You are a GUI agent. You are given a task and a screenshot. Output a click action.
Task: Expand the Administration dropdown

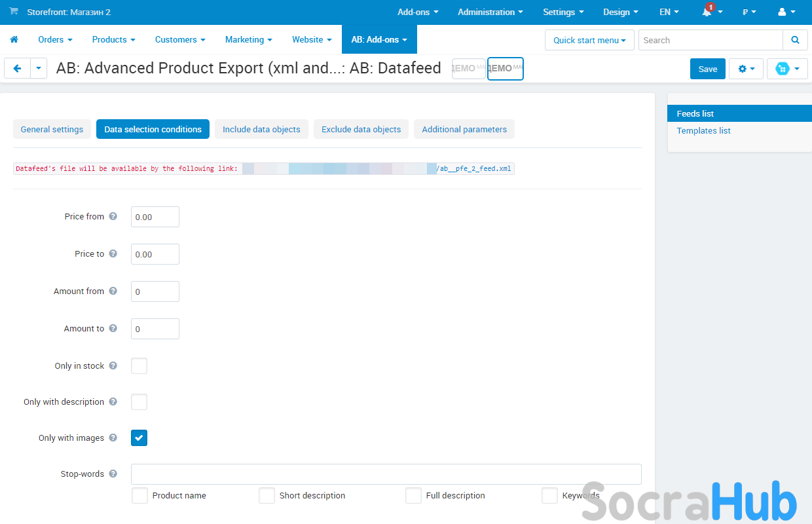[x=490, y=12]
